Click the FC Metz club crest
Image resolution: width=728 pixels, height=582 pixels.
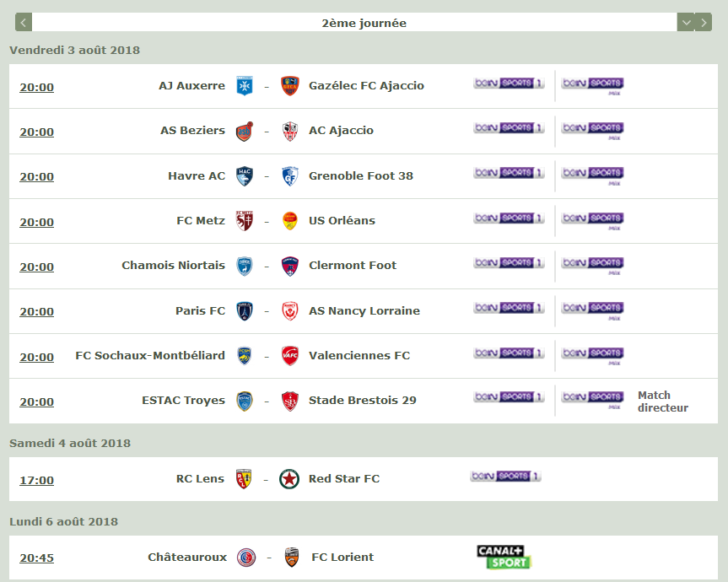(x=245, y=221)
